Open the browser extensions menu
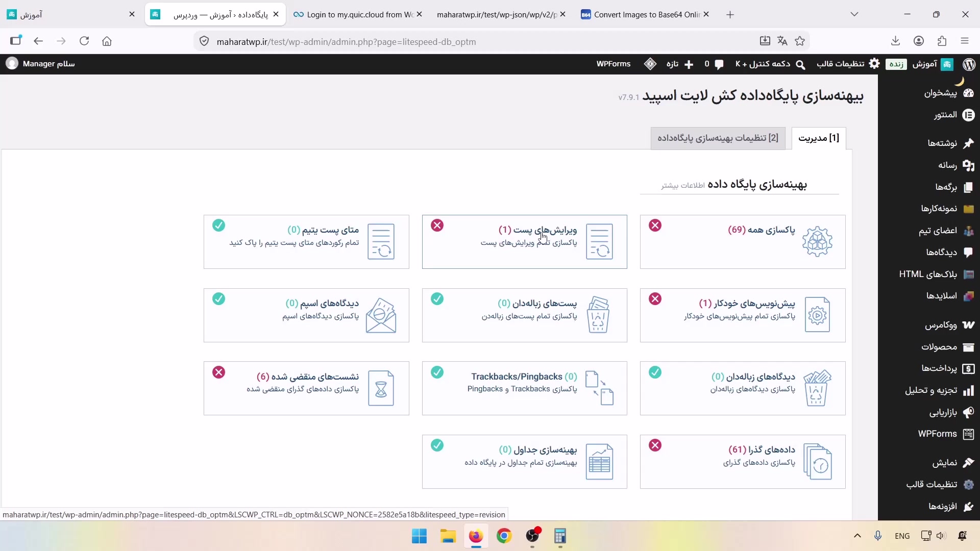This screenshot has width=980, height=551. click(x=942, y=41)
